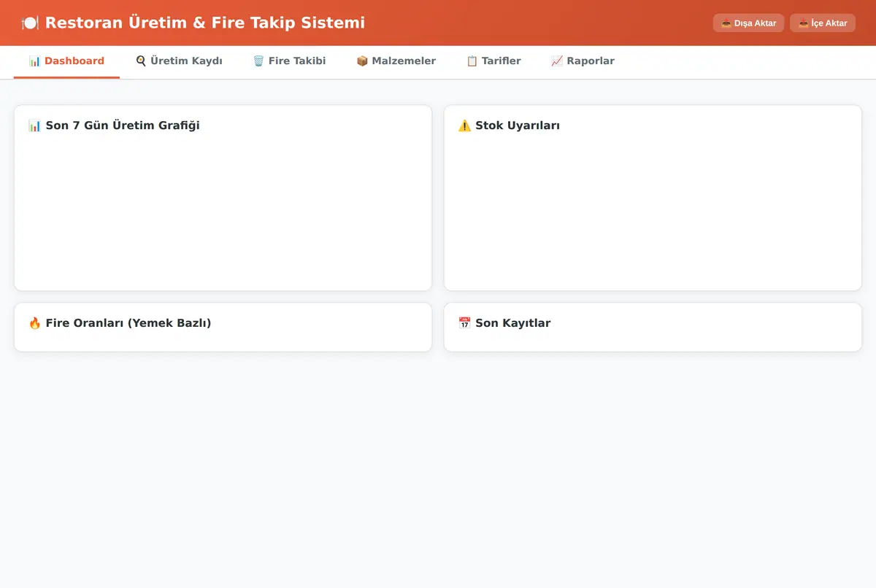Click the warning triangle icon in Stok Uyarıları
876x588 pixels.
(x=464, y=125)
